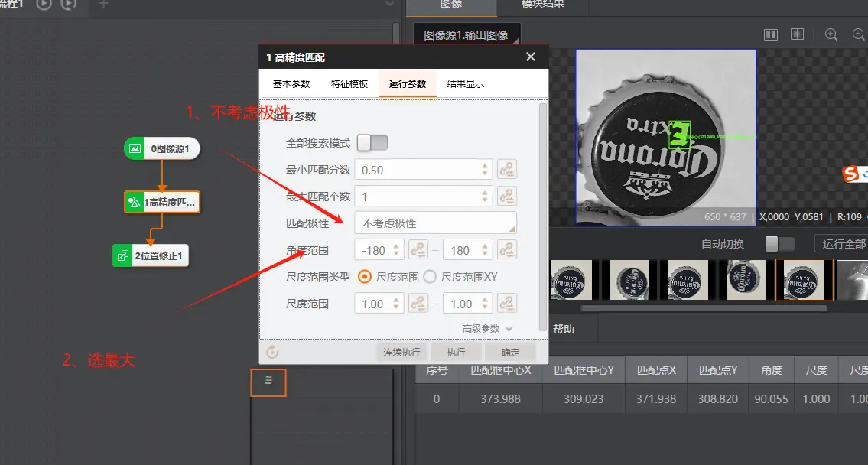Click the table cell 373.988
The height and width of the screenshot is (465, 868).
coord(500,398)
